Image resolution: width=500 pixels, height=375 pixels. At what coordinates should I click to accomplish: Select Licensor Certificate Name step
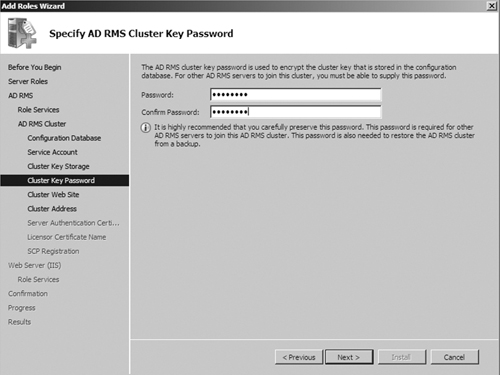[x=67, y=237]
